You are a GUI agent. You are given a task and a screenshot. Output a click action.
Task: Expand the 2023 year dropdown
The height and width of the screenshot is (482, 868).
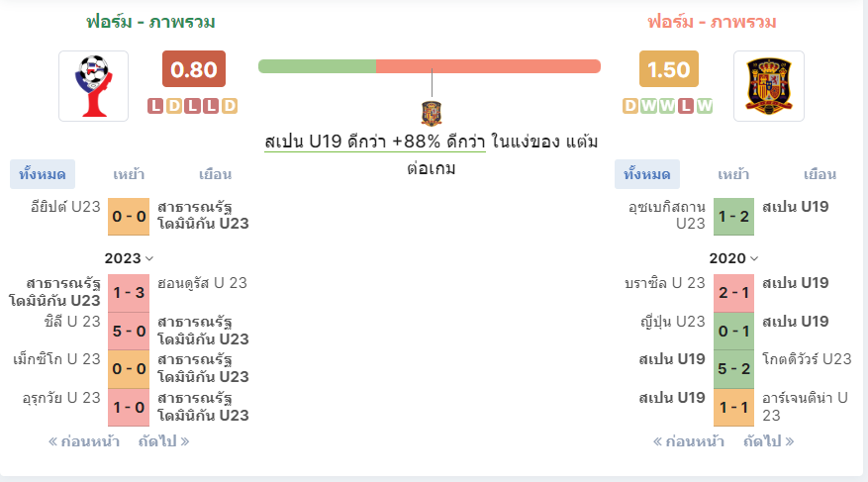click(129, 258)
